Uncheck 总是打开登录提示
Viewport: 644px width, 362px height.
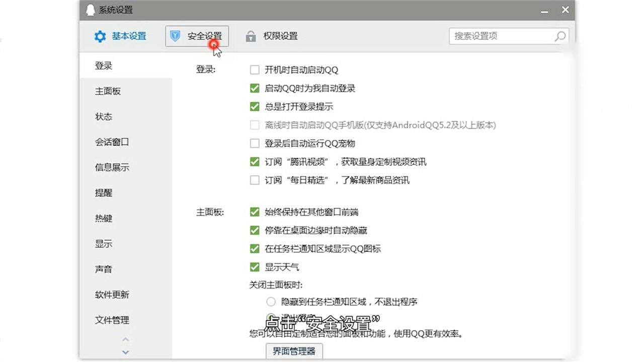(255, 107)
